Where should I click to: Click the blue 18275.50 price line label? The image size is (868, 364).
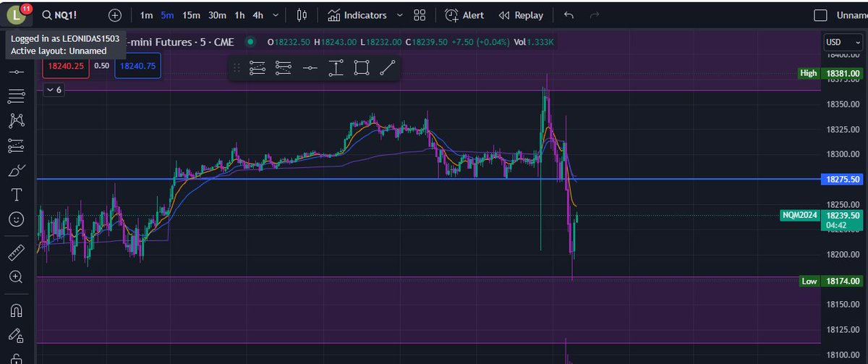click(x=844, y=179)
